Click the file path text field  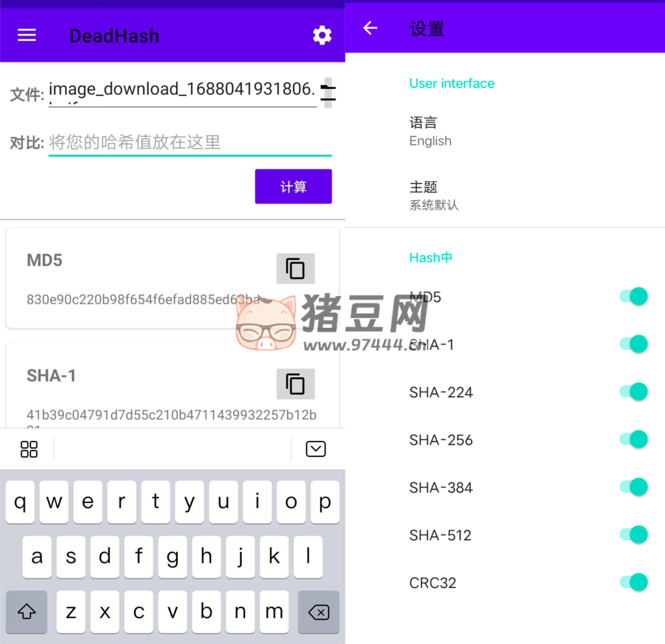pyautogui.click(x=182, y=91)
